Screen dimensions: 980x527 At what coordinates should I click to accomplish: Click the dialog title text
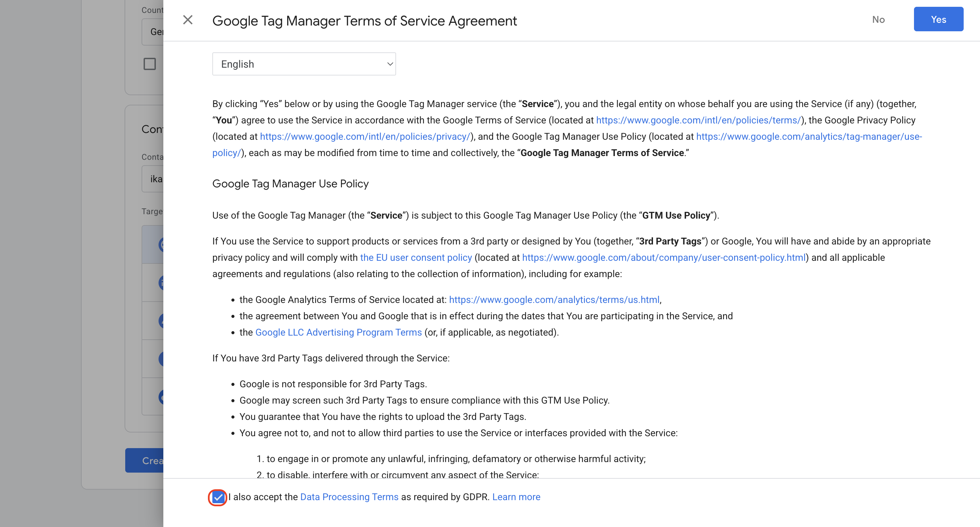coord(364,20)
